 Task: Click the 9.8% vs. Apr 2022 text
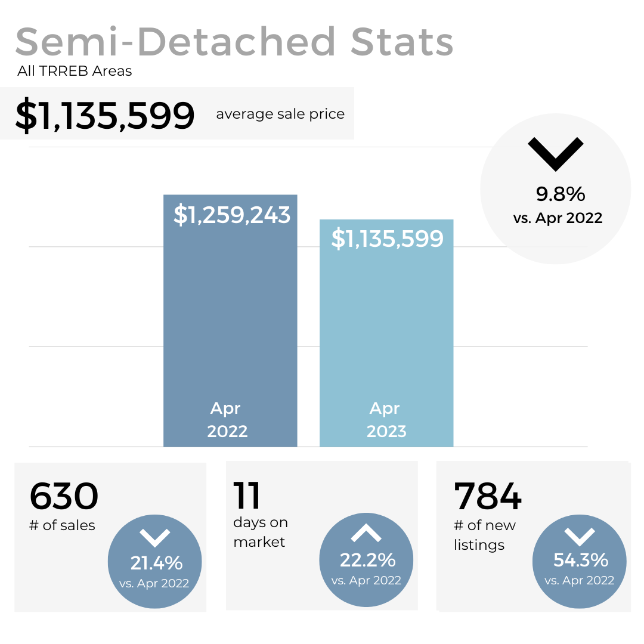[558, 206]
